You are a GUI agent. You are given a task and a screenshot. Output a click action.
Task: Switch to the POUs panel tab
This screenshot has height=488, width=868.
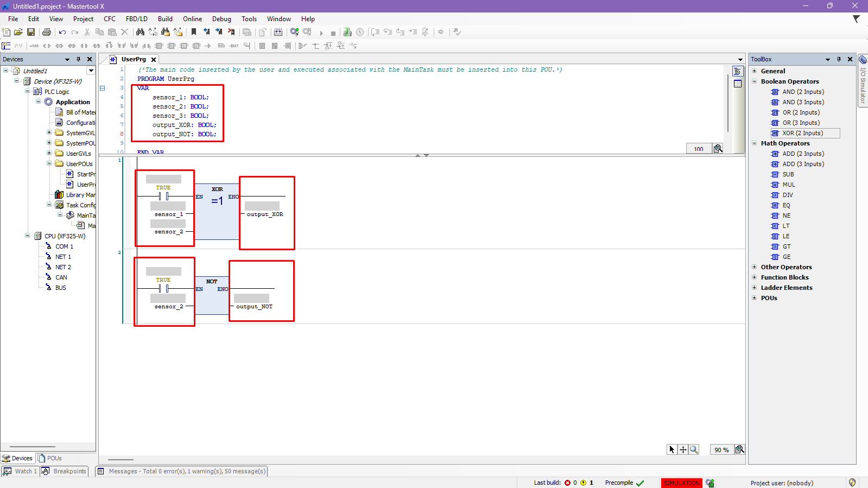(x=50, y=458)
